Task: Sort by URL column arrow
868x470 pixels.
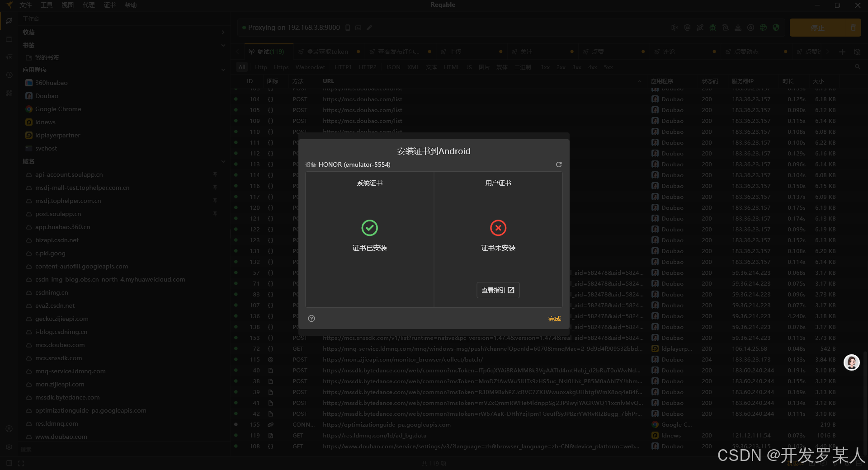Action: pyautogui.click(x=639, y=81)
